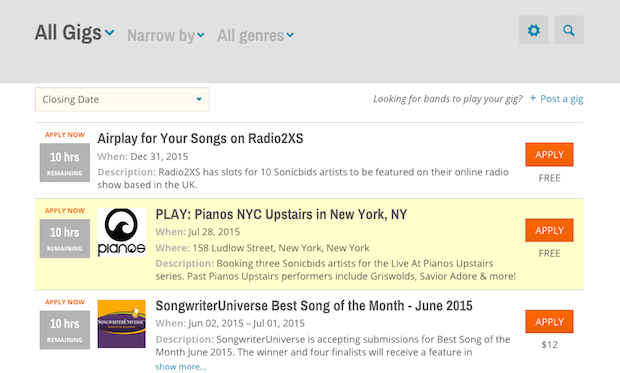Click FREE label under Pianos Apply button

click(549, 253)
